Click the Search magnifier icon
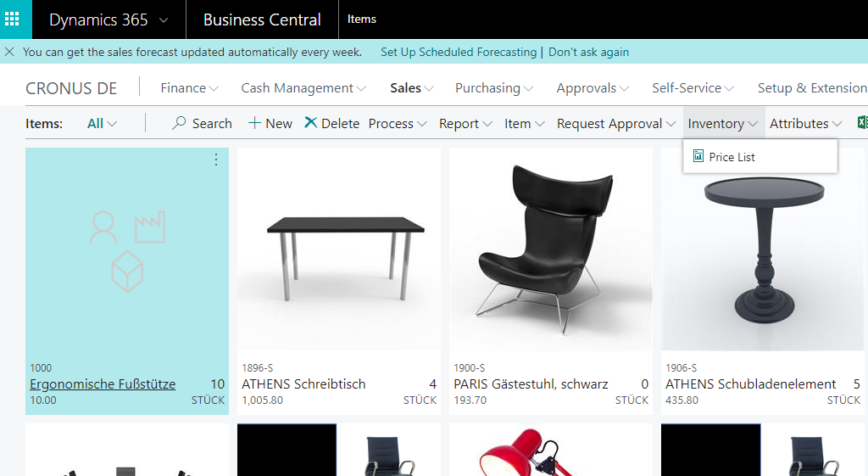 [x=179, y=123]
